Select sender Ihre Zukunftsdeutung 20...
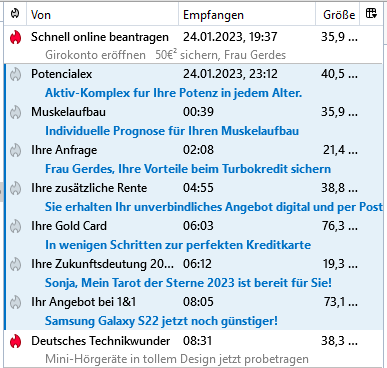The width and height of the screenshot is (387, 368). (x=102, y=264)
